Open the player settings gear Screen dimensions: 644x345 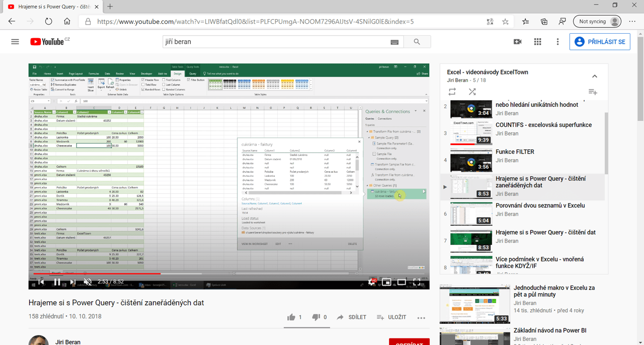(372, 282)
